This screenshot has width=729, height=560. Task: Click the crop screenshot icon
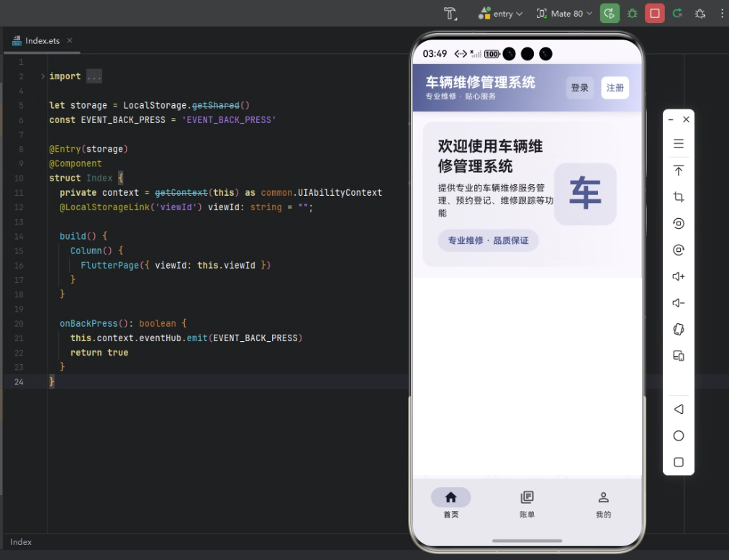click(x=679, y=197)
